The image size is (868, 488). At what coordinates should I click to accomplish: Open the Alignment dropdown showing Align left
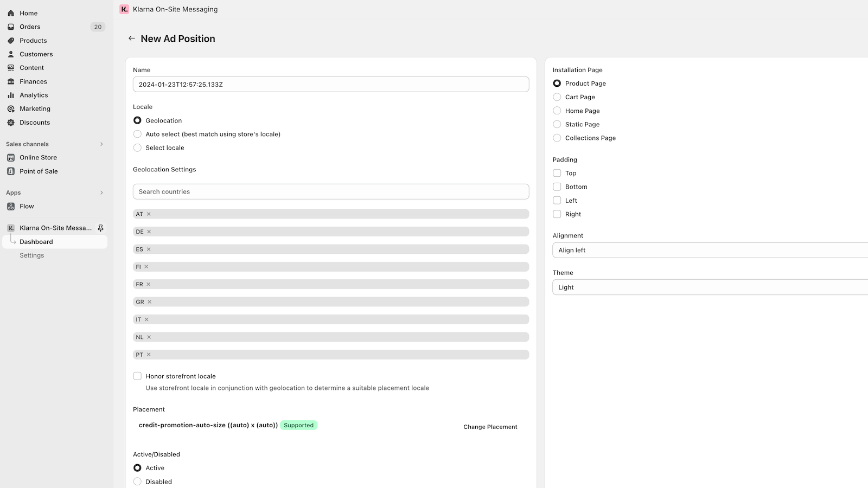710,250
